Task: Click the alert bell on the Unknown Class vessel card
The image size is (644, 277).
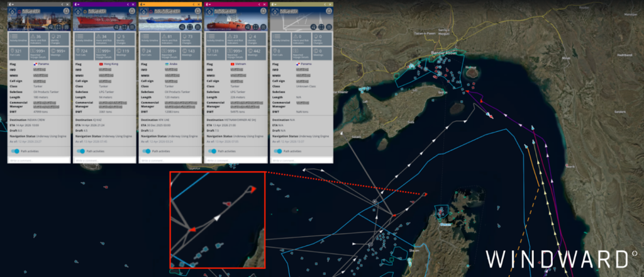Action: [x=329, y=11]
